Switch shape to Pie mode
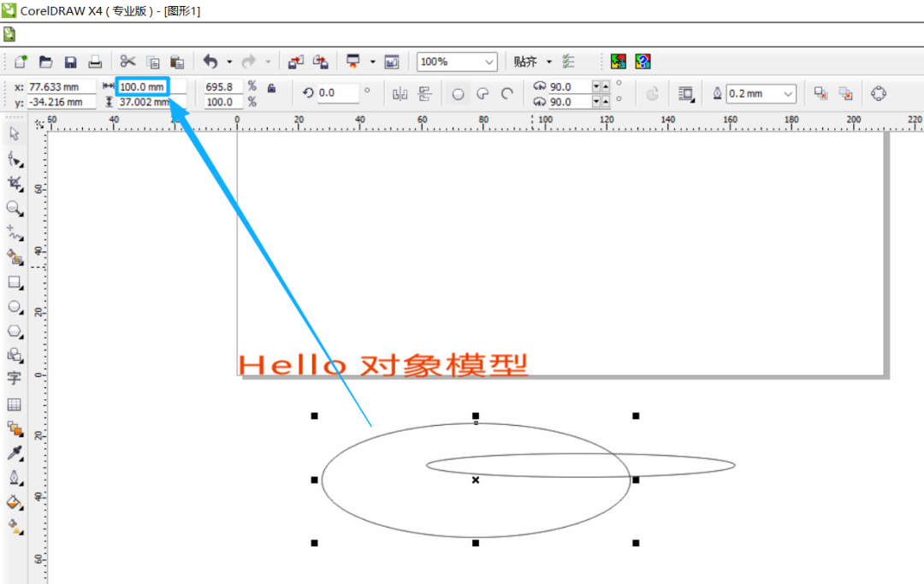Screen dimensions: 924x584 pyautogui.click(x=483, y=94)
